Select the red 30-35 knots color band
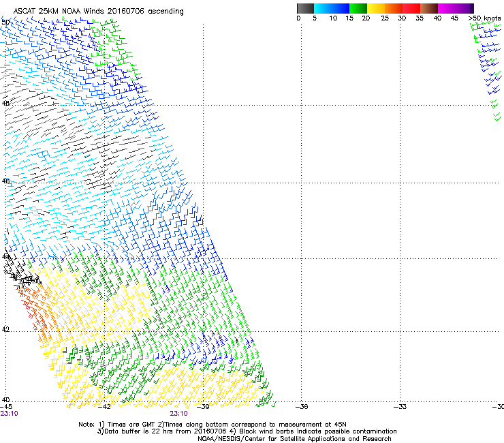 [x=411, y=8]
